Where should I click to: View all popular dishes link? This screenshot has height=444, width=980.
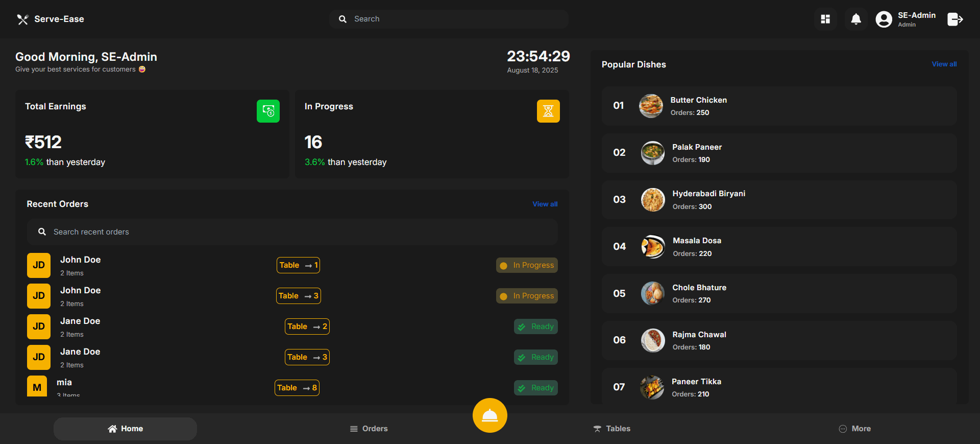click(x=944, y=64)
